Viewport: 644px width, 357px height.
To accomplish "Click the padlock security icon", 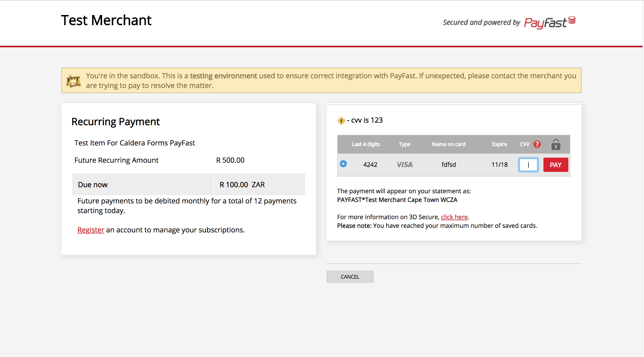I will (x=556, y=144).
